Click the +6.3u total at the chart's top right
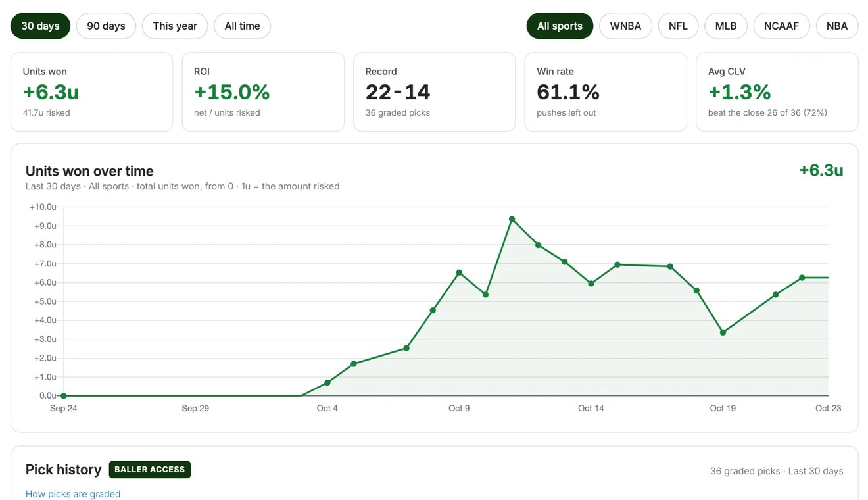This screenshot has width=868, height=500. 821,170
